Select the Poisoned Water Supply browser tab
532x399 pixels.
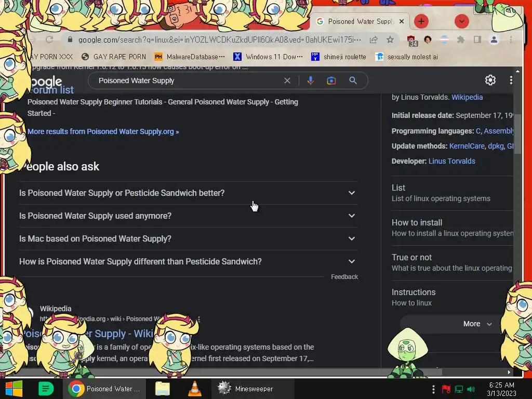coord(361,21)
